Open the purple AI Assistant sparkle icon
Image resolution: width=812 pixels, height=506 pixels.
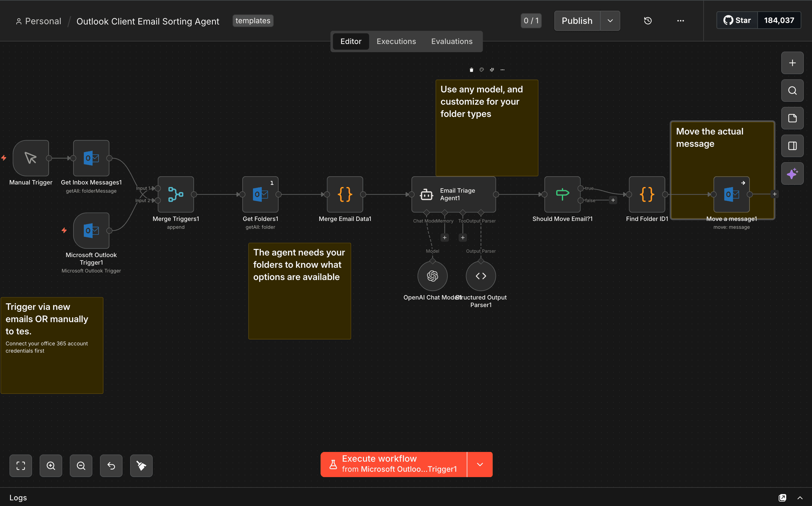(792, 173)
